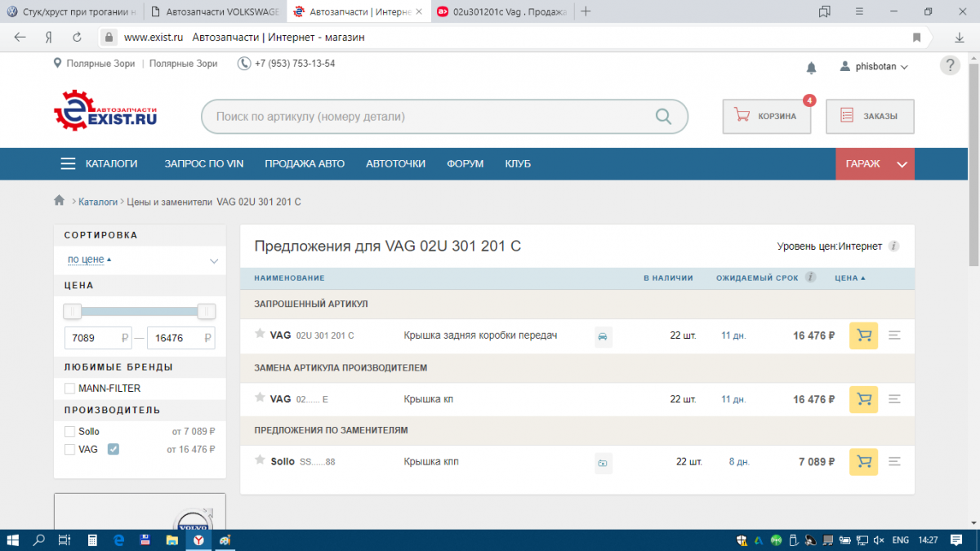This screenshot has width=980, height=551.
Task: Favorite the VAG 02U 301 201 C item star
Action: click(260, 334)
